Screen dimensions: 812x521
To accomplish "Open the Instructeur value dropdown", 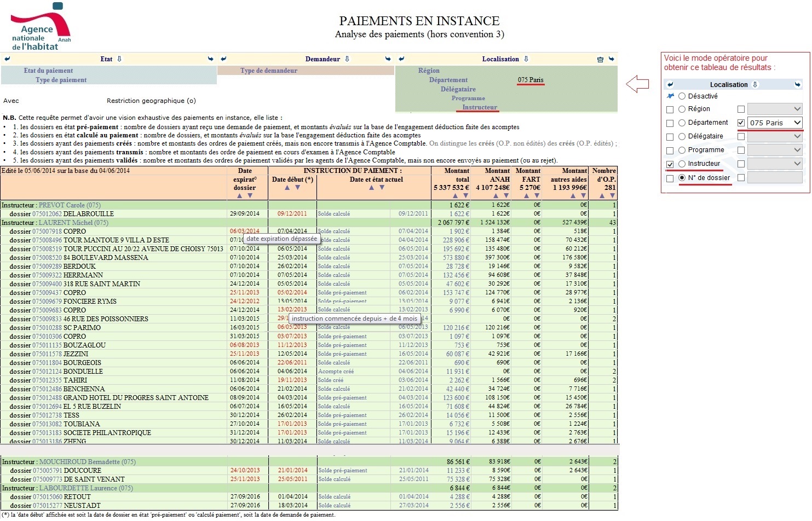I will 775,164.
